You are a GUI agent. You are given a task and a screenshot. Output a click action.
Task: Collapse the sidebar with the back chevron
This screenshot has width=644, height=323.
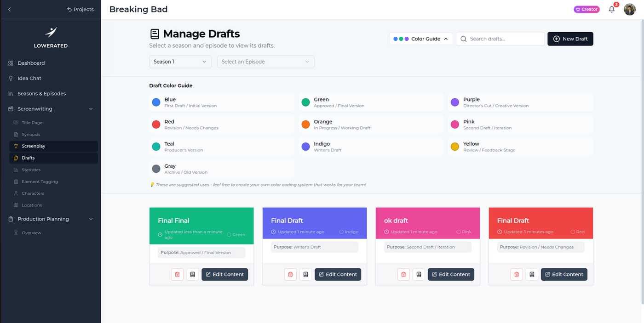[x=10, y=9]
